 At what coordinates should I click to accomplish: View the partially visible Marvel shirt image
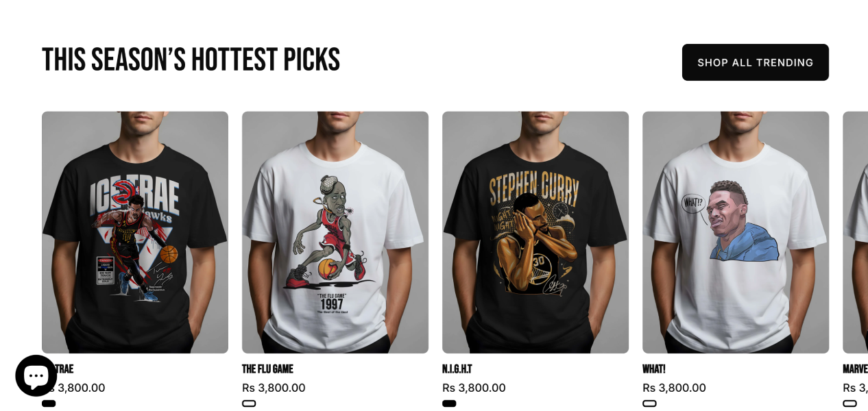[x=855, y=232]
